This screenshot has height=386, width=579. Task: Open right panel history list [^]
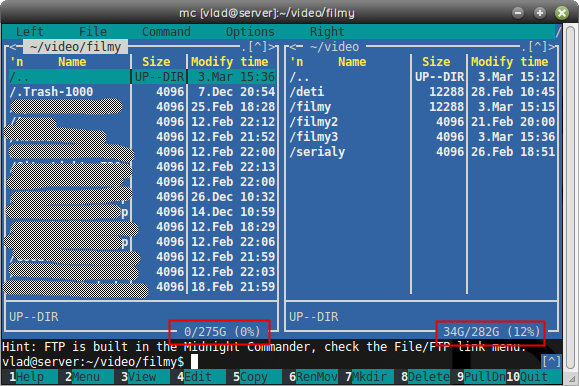click(x=538, y=47)
